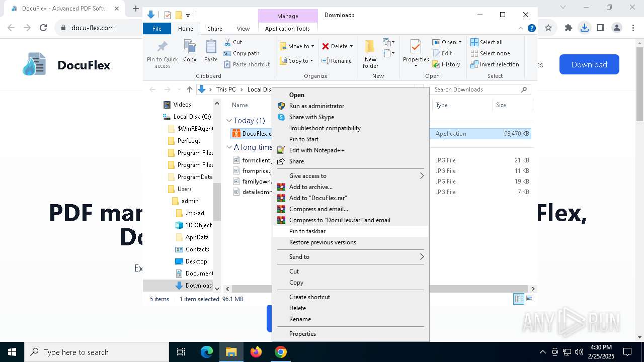Sort by the Type column header
Screen dimensions: 644x362
coord(461,105)
